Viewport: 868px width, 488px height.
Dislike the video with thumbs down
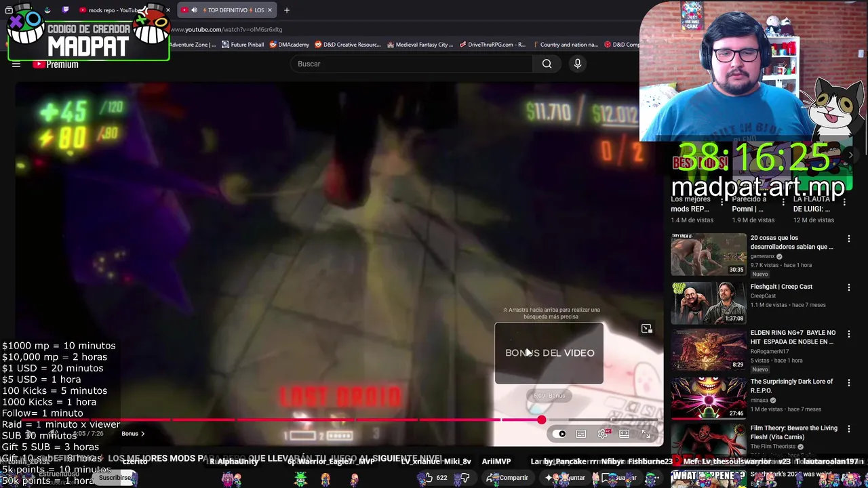point(465,478)
